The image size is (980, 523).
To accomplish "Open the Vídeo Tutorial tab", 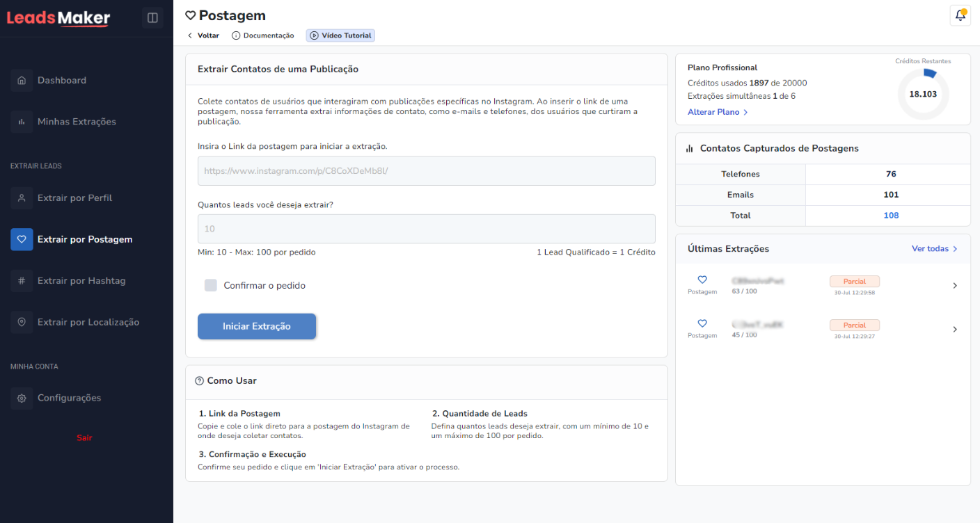I will tap(340, 35).
